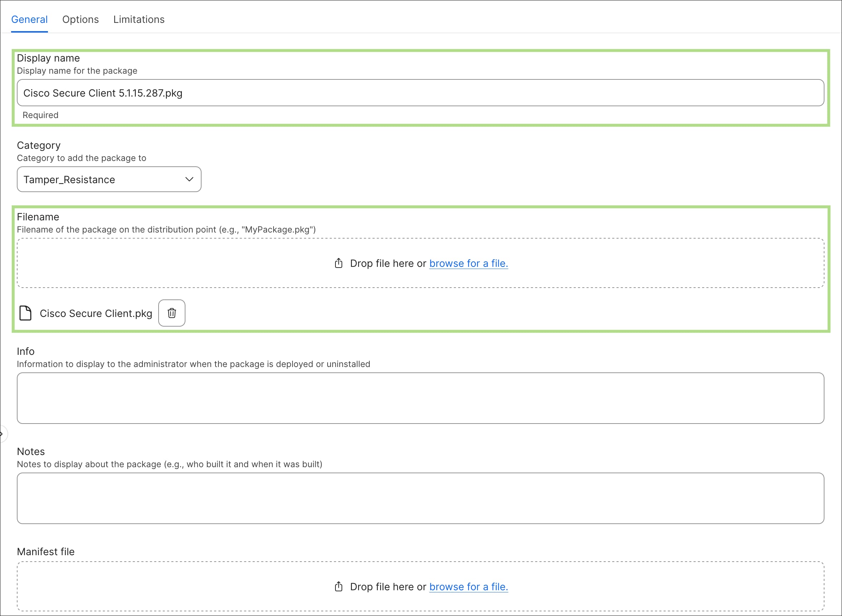The height and width of the screenshot is (616, 842).
Task: Click the Manifest file drop zone
Action: (420, 586)
